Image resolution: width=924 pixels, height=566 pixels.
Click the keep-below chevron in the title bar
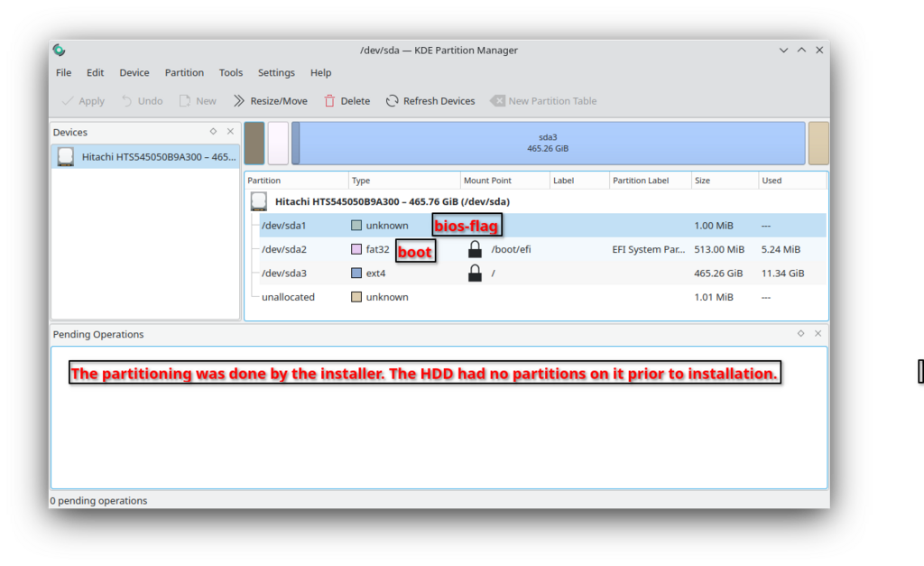pyautogui.click(x=784, y=51)
